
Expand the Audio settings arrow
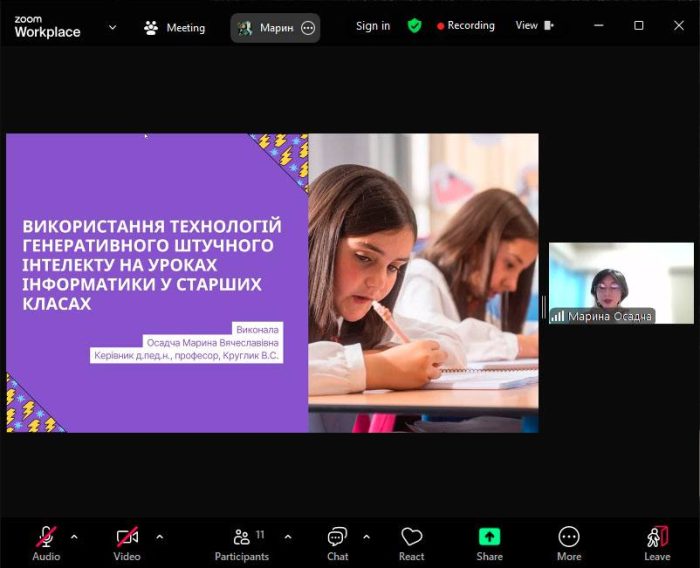click(74, 536)
